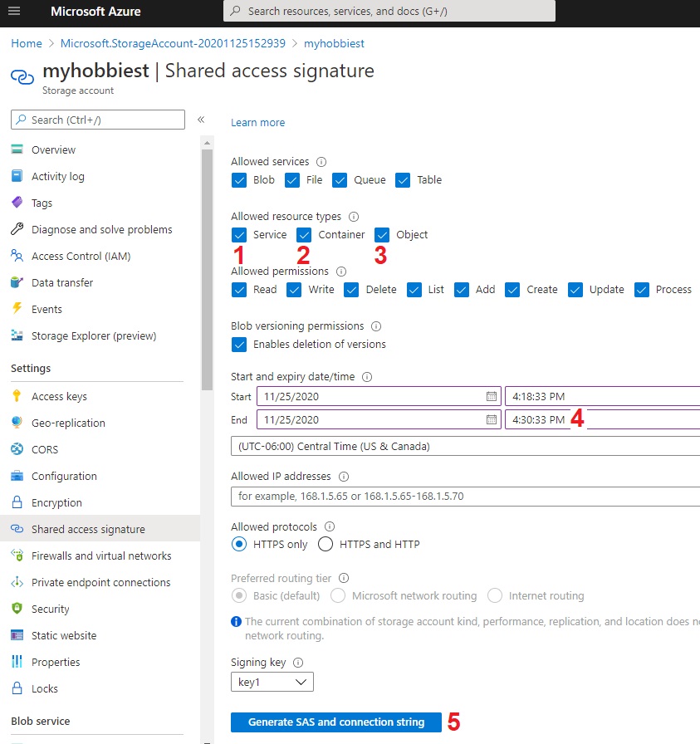Click the myhobbiest breadcrumb link
Screen dimensions: 700x744
coord(334,43)
